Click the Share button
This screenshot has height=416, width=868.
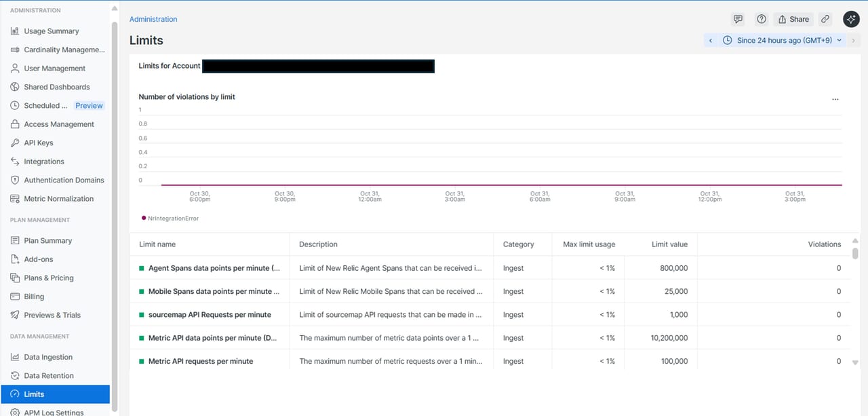[793, 19]
